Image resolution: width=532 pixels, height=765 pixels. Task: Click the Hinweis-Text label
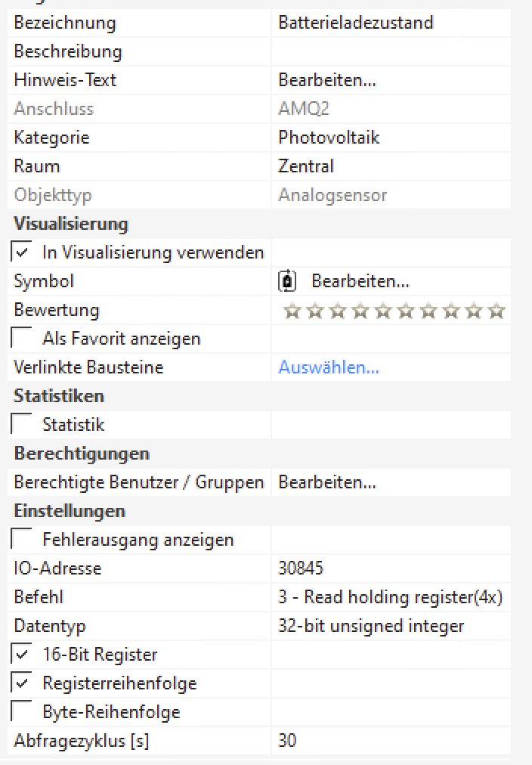(65, 80)
